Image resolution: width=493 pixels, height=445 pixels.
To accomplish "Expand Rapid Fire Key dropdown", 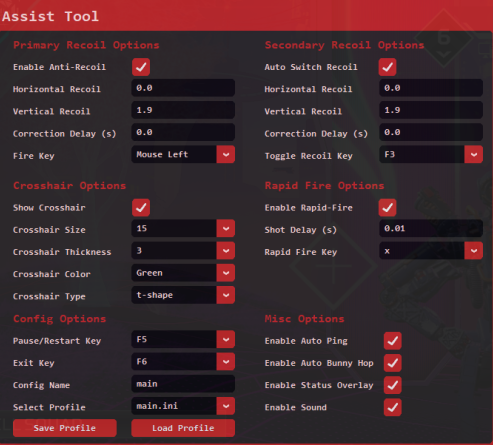I will [x=431, y=251].
